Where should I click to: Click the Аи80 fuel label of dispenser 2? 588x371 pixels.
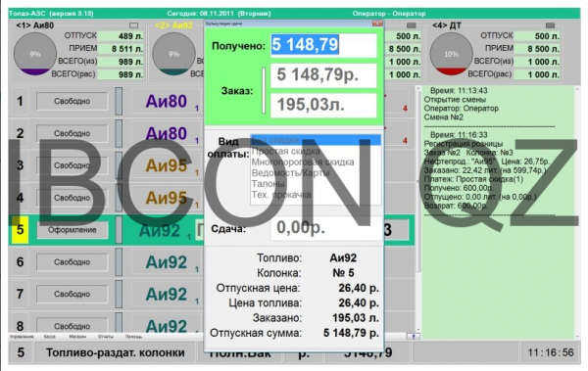[167, 133]
